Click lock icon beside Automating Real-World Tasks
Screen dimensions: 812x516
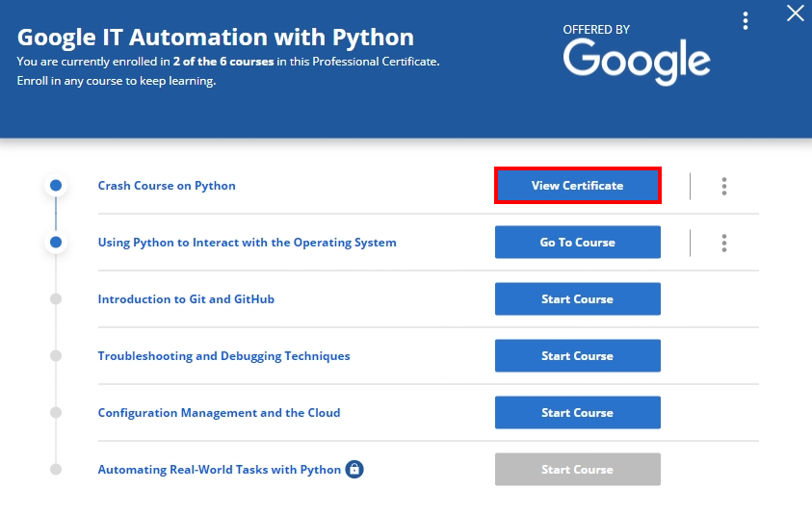(354, 470)
